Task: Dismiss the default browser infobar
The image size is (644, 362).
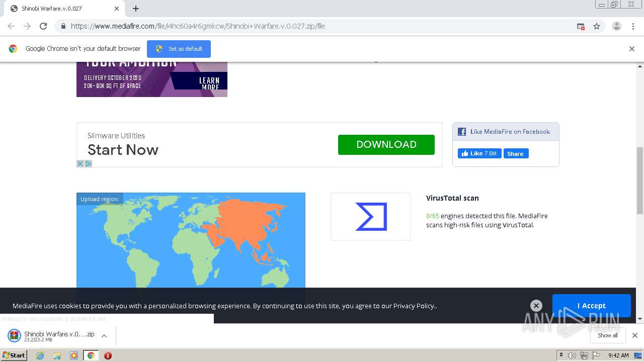Action: tap(632, 49)
